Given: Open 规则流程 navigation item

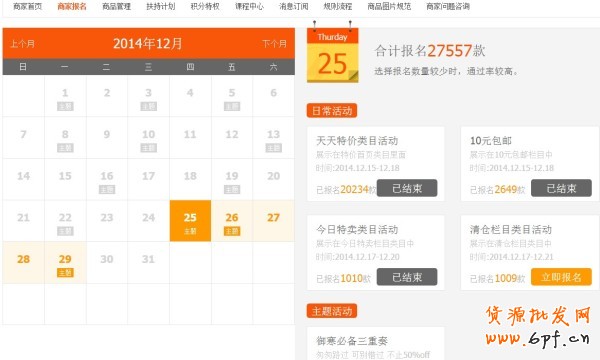Looking at the screenshot, I should pyautogui.click(x=338, y=7).
